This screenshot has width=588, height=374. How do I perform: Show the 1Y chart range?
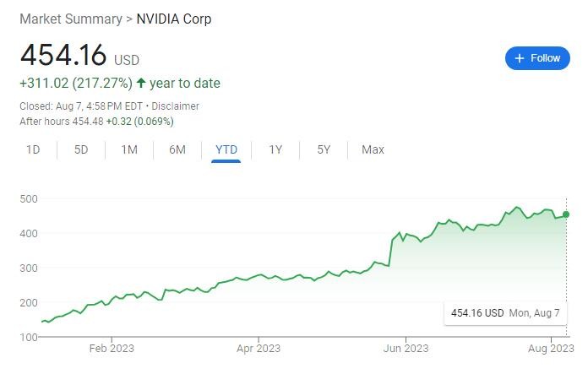(x=275, y=149)
